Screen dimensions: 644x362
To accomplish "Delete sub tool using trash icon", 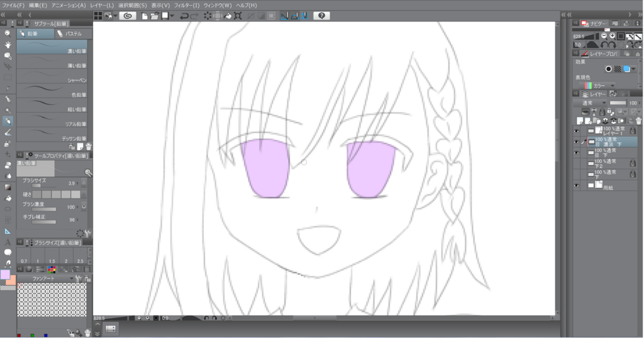I will click(x=88, y=146).
